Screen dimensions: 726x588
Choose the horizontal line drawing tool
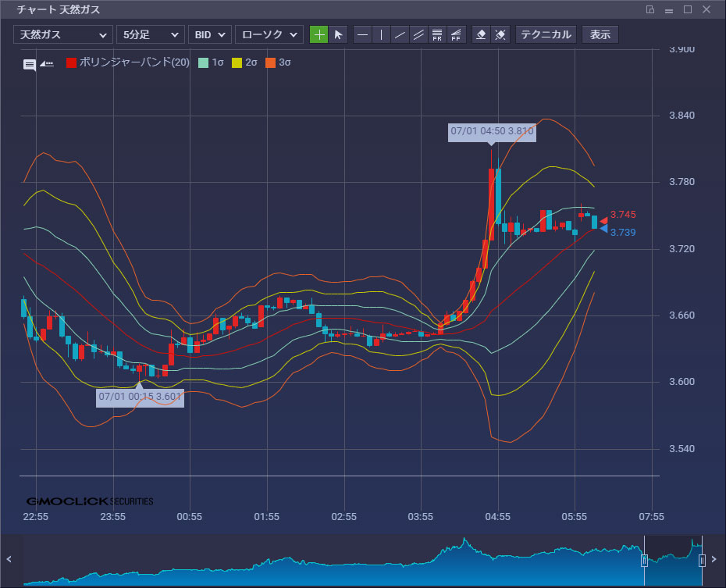pos(363,34)
